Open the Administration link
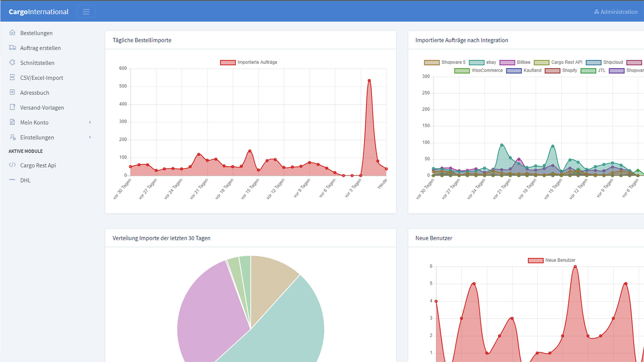Image resolution: width=644 pixels, height=362 pixels. (x=616, y=12)
